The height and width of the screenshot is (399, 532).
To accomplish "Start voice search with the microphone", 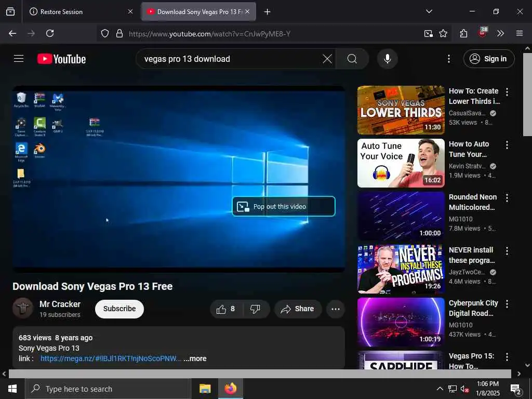I will (x=387, y=59).
